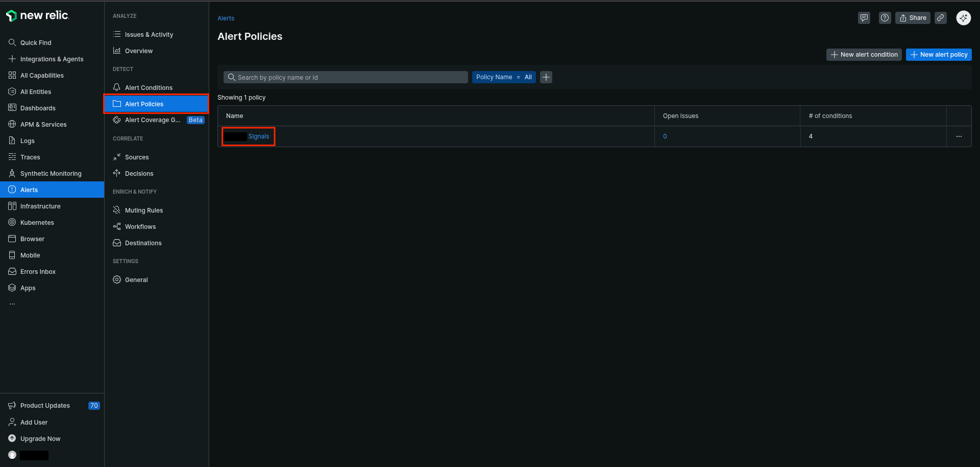Open the row actions ellipsis for Signals policy
This screenshot has width=980, height=467.
pos(959,136)
